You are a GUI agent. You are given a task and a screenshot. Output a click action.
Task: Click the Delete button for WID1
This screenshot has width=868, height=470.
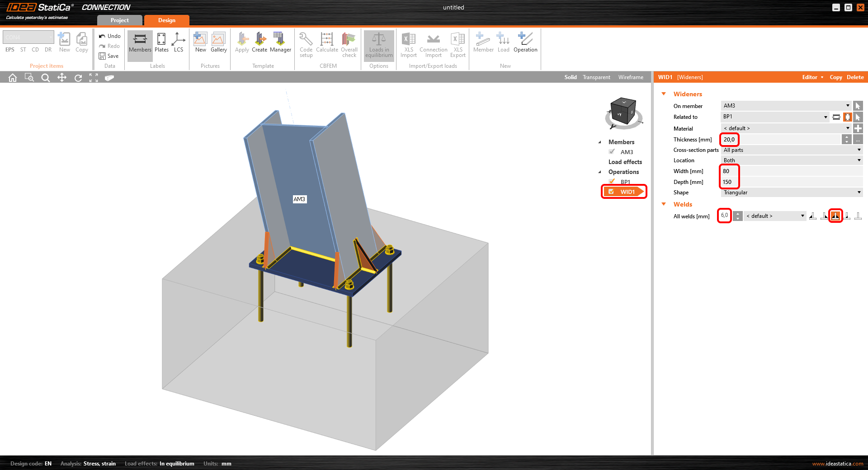[854, 77]
